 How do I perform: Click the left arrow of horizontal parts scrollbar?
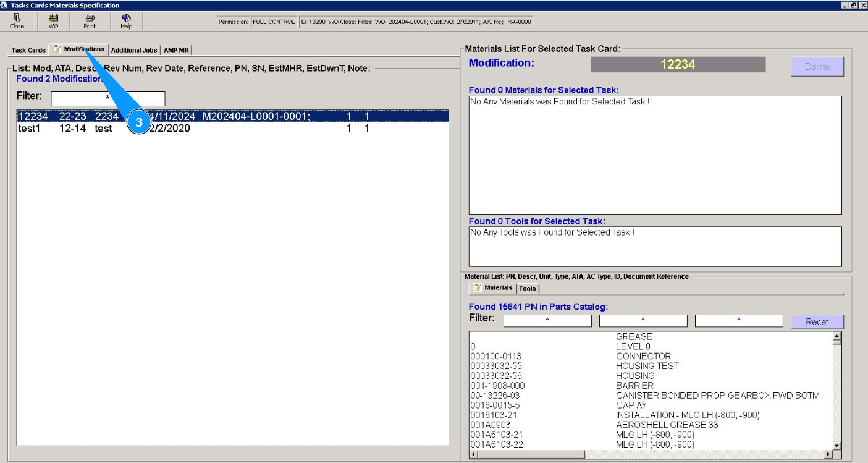pyautogui.click(x=474, y=455)
